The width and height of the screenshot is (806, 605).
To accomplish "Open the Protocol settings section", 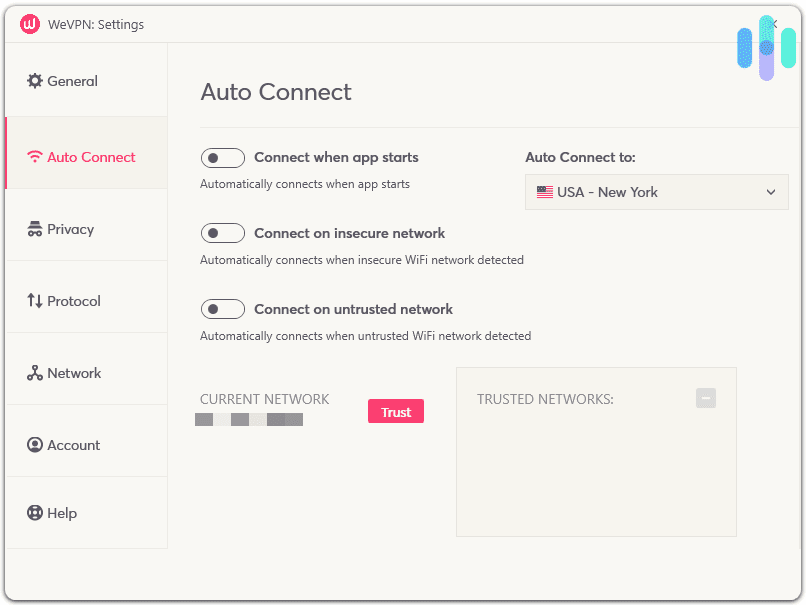I will pyautogui.click(x=72, y=301).
